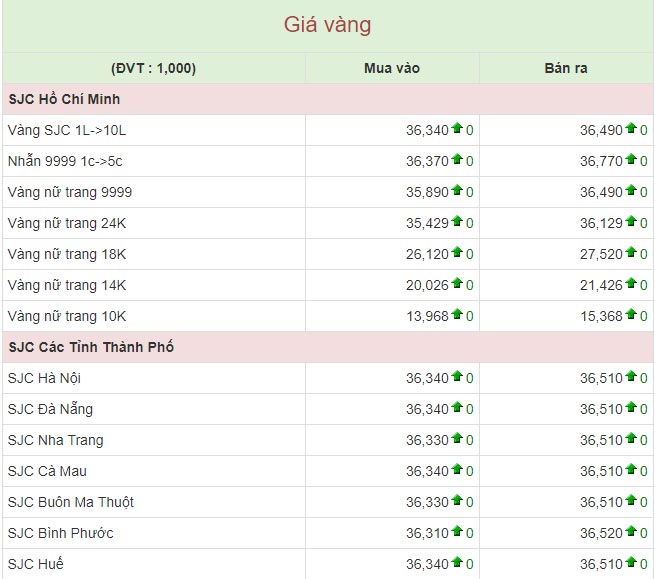Click up arrow beside Vàng nữ trang 24K buy price
Viewport: 655px width, 579px height.
pyautogui.click(x=457, y=222)
